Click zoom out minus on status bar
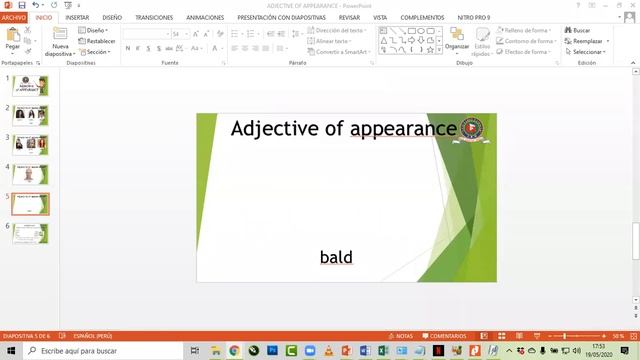640x360 pixels. click(550, 336)
